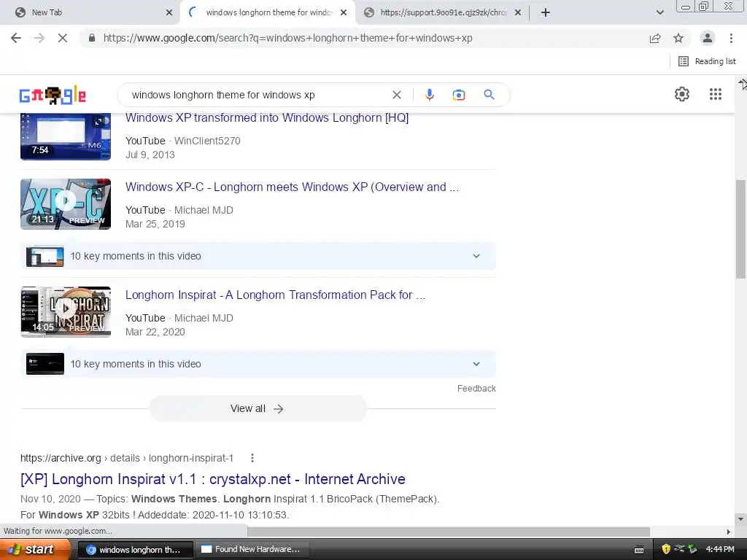Click the archive.org breadcrumb URL
This screenshot has height=560, width=747.
(x=127, y=458)
